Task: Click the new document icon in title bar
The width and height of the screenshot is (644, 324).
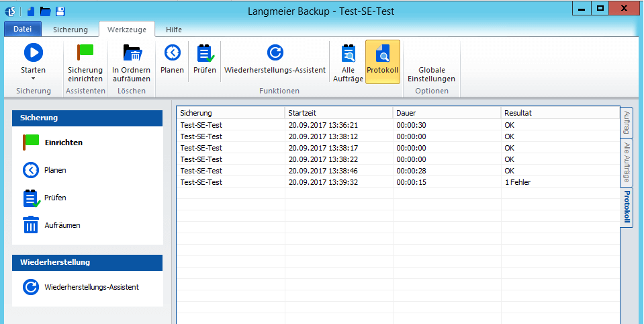Action: pos(31,11)
